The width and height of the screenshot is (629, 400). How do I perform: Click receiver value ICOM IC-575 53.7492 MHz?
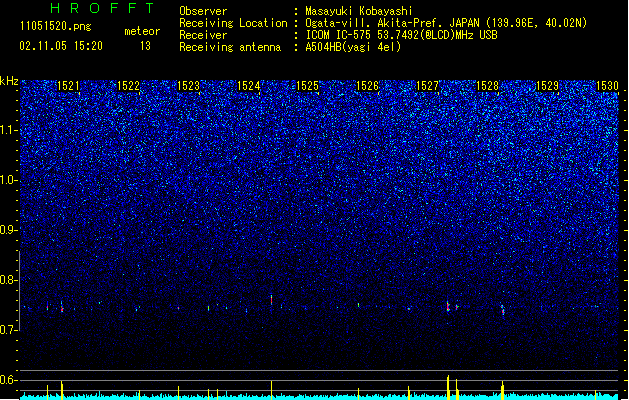401,35
